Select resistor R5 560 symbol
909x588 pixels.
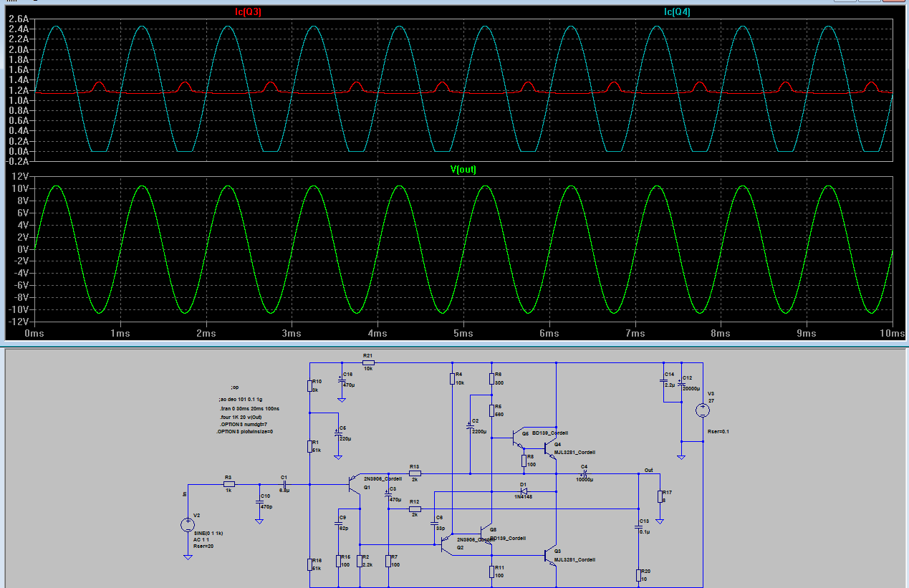tap(491, 410)
